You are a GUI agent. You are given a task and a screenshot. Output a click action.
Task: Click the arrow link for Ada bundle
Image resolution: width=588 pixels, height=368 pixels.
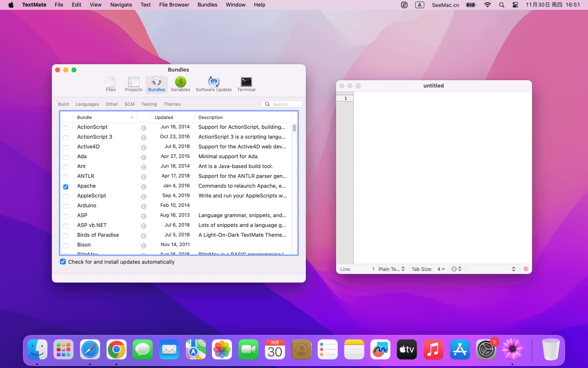144,157
